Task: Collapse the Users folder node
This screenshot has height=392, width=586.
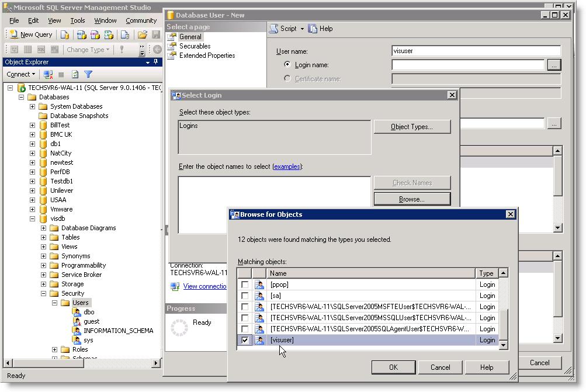Action: click(x=54, y=303)
